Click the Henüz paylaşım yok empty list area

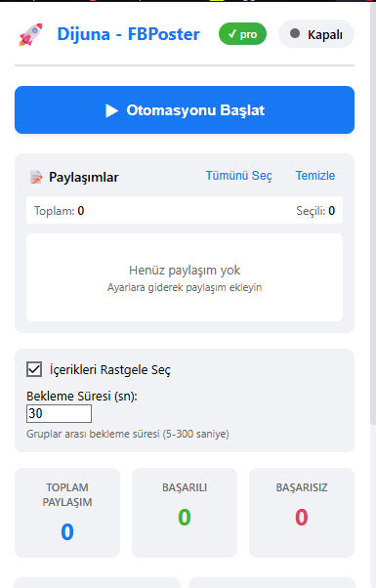185,277
